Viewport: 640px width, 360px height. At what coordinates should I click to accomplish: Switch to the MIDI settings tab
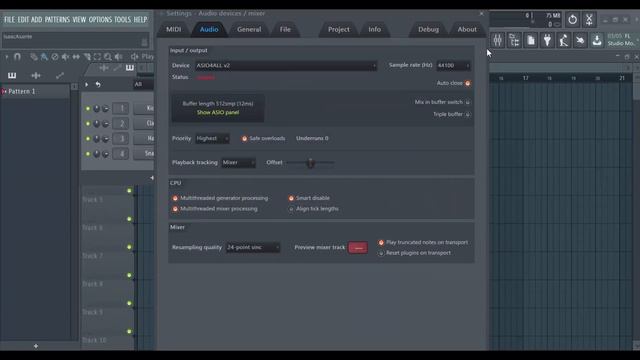173,29
